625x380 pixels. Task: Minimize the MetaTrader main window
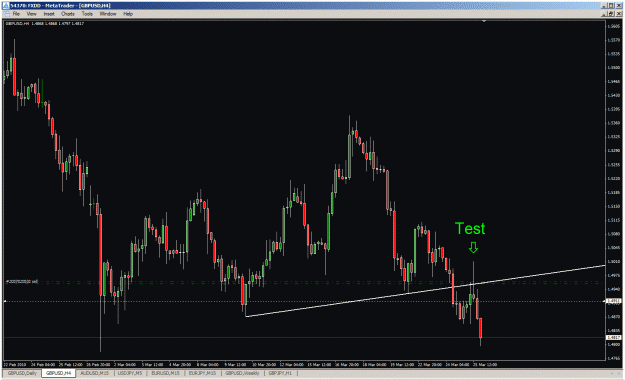(605, 6)
